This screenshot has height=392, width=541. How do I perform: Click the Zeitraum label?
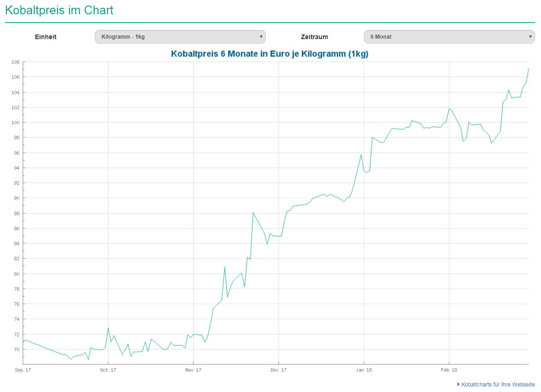314,37
